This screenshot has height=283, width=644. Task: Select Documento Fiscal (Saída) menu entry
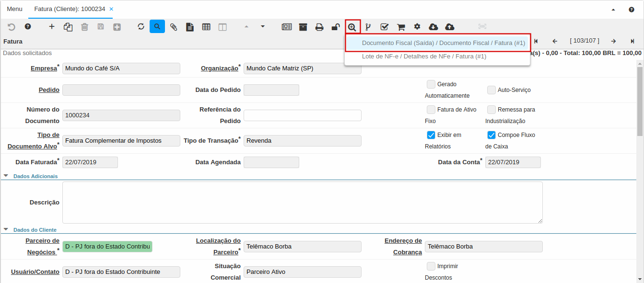pyautogui.click(x=443, y=43)
